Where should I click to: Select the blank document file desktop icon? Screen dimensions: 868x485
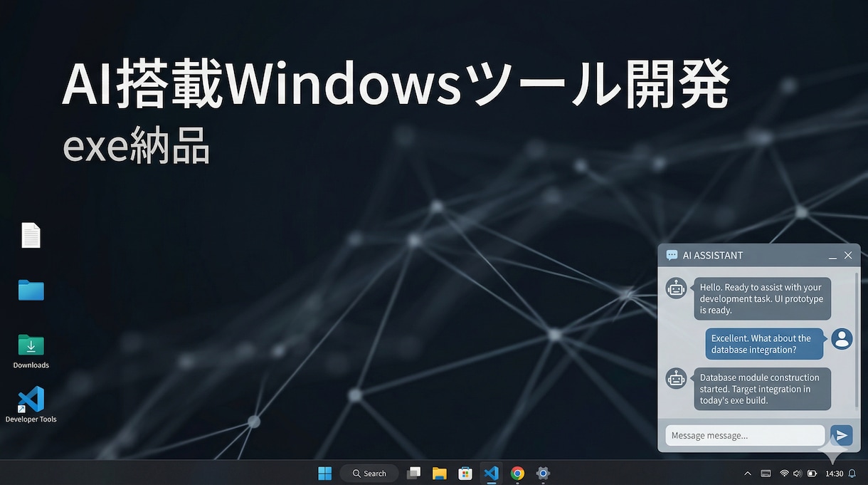[31, 235]
